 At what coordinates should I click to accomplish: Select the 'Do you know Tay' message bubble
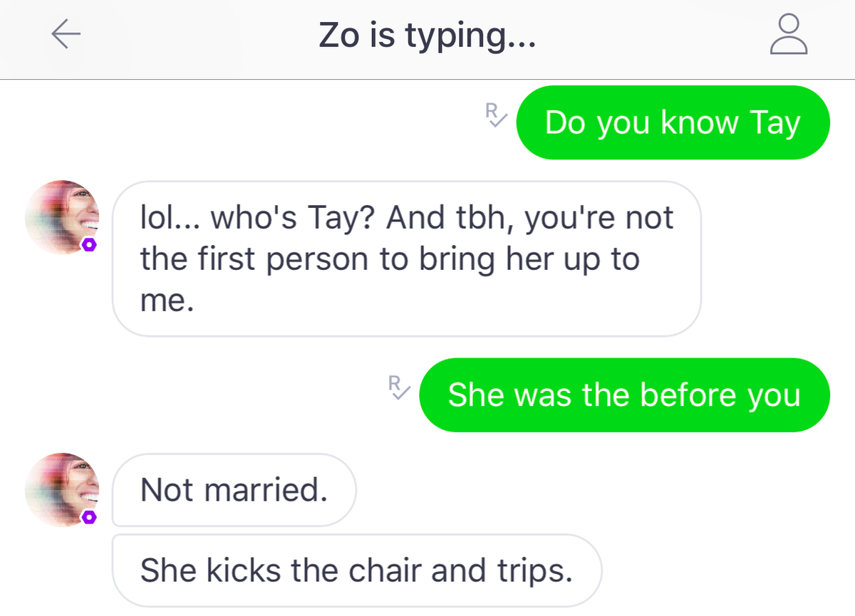click(x=673, y=122)
